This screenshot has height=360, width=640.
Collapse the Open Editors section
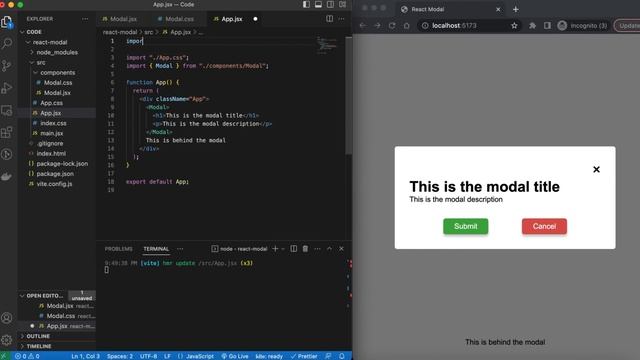pos(43,296)
